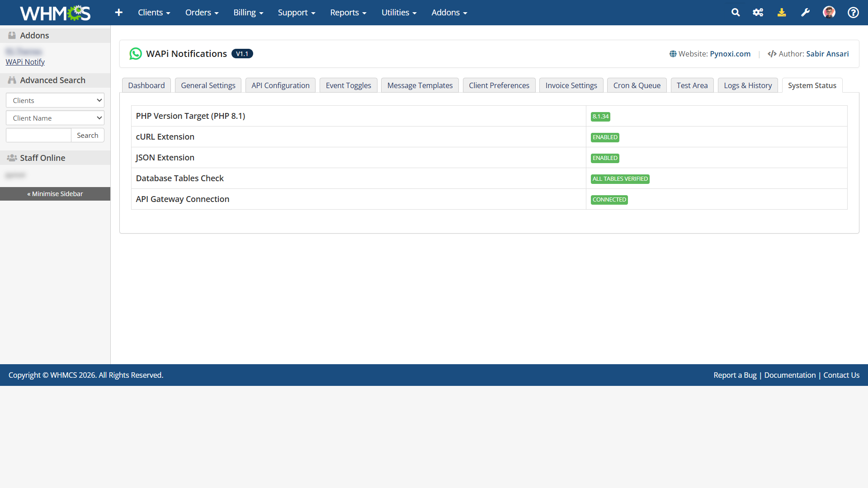The width and height of the screenshot is (868, 488).
Task: Click the code brackets author icon
Action: click(772, 54)
